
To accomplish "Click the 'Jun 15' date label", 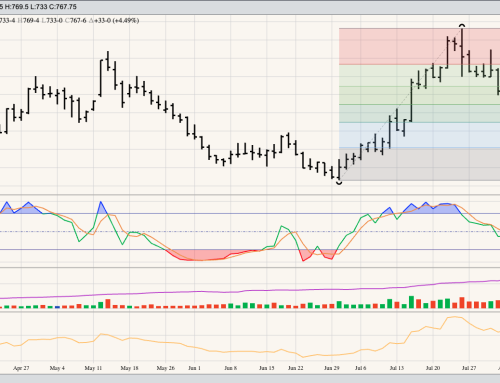I will click(x=267, y=368).
